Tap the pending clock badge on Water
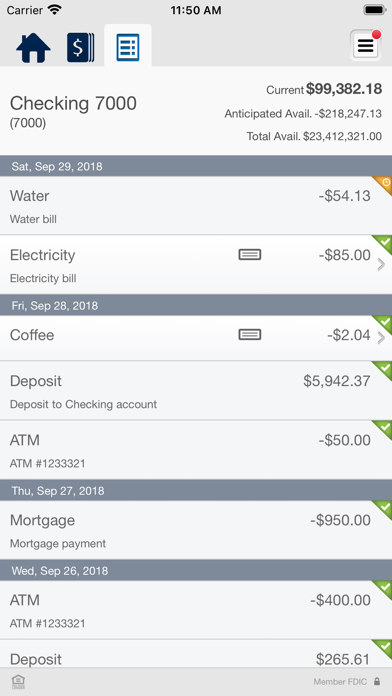 pyautogui.click(x=383, y=184)
